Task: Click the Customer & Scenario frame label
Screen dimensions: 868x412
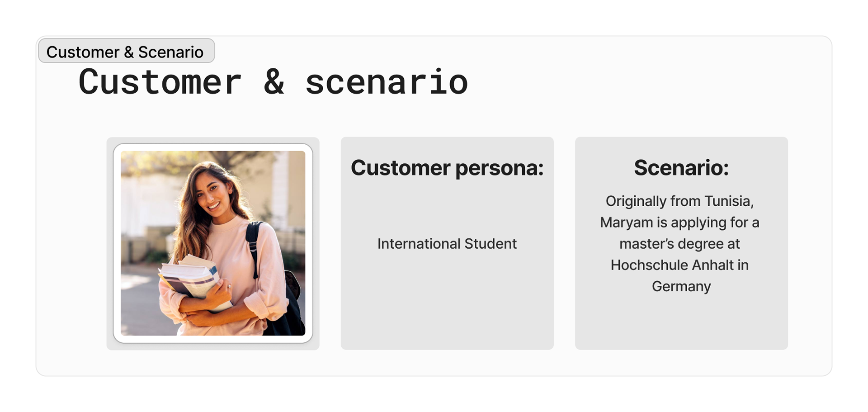Action: [126, 51]
